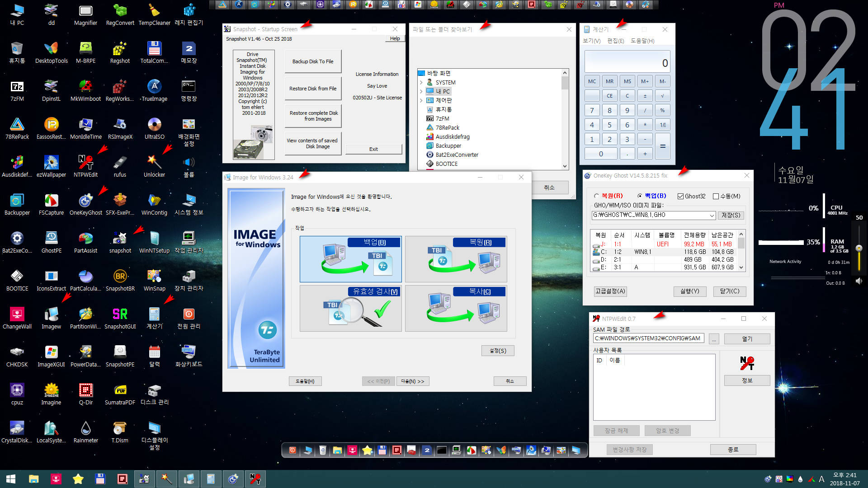Expand the 제어판 tree node
This screenshot has height=488, width=868.
point(421,101)
